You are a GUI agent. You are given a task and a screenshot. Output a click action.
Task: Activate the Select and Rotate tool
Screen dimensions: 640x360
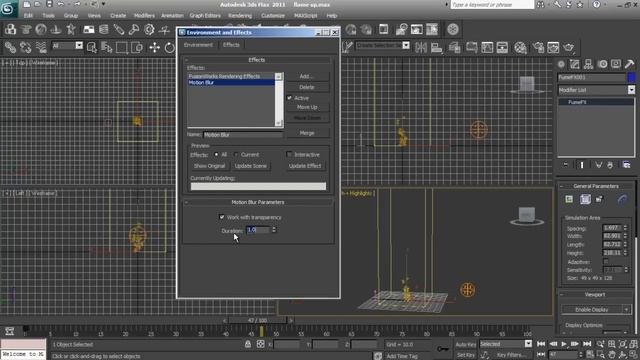pos(169,47)
